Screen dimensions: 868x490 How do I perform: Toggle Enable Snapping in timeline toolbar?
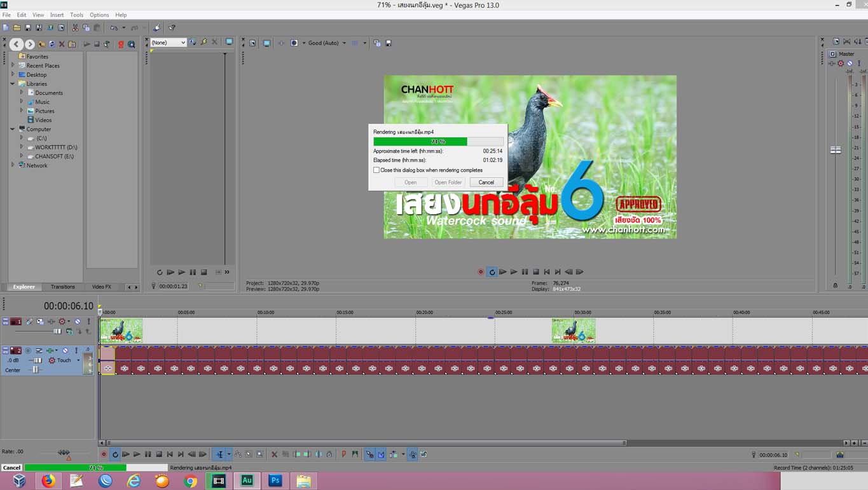pos(369,454)
